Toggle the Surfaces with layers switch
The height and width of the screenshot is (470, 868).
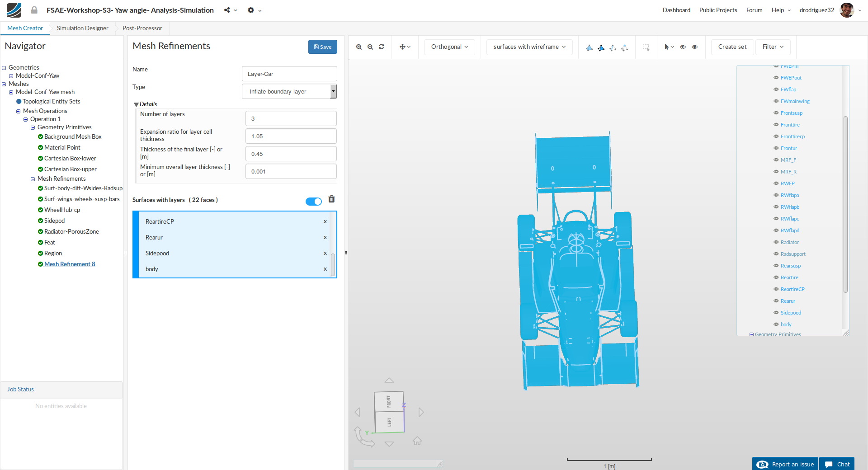[313, 202]
